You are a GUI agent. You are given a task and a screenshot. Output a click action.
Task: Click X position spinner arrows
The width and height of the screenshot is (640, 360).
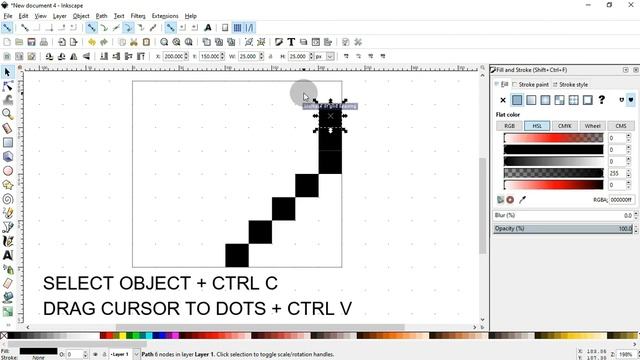click(187, 56)
